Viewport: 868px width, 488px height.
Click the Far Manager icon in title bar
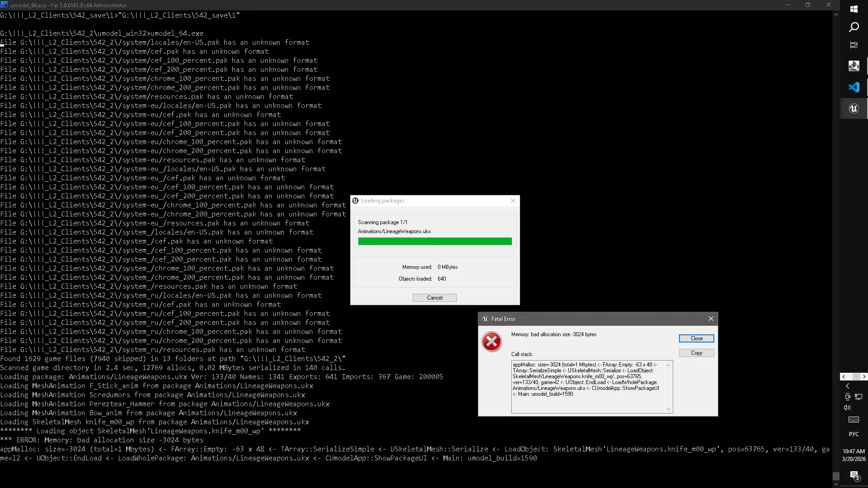coord(4,5)
